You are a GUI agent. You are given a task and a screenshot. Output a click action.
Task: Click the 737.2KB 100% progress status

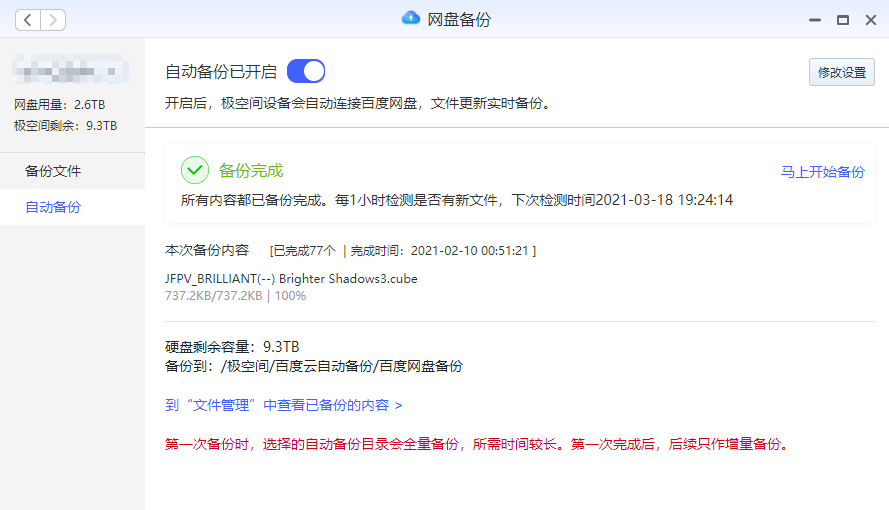click(235, 296)
